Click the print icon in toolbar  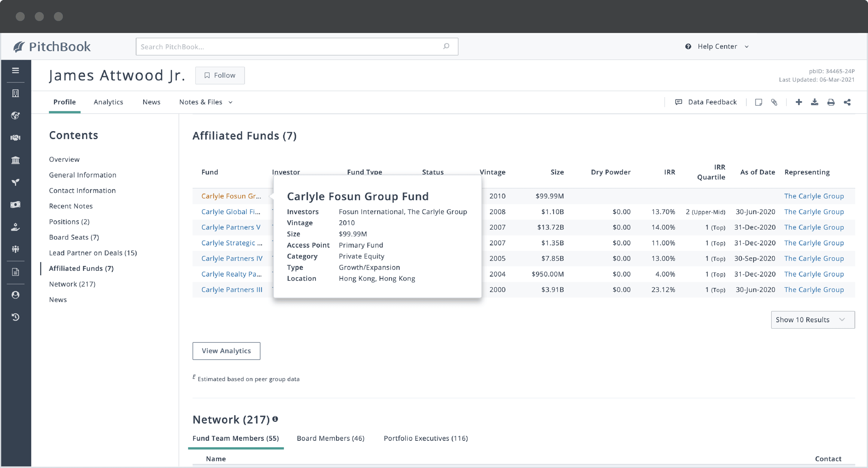[831, 102]
